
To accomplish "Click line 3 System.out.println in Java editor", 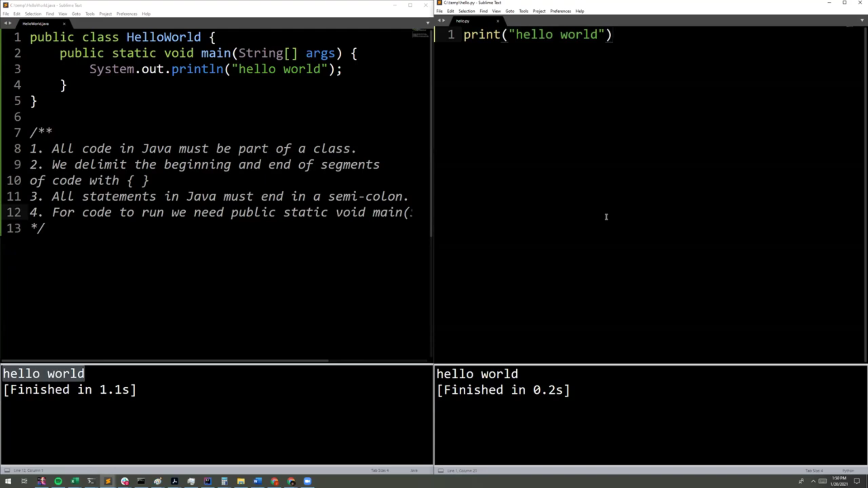I will [215, 69].
